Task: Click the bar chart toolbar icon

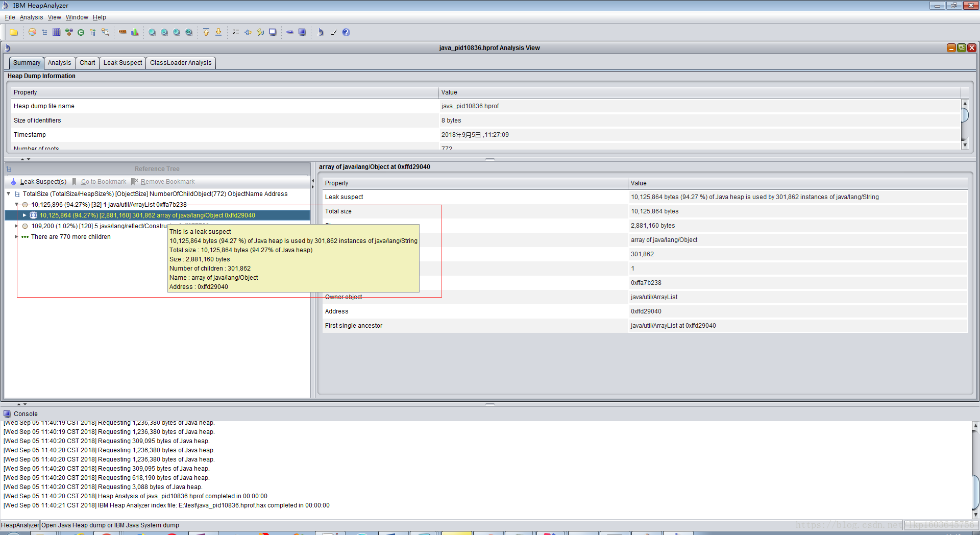Action: click(135, 32)
